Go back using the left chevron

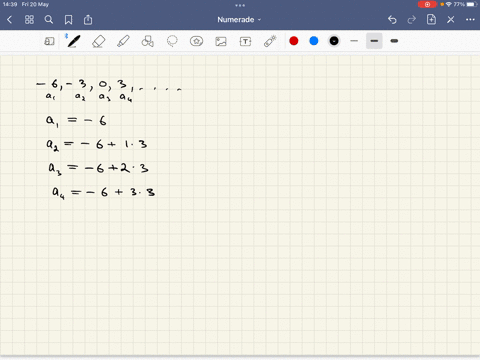9,20
